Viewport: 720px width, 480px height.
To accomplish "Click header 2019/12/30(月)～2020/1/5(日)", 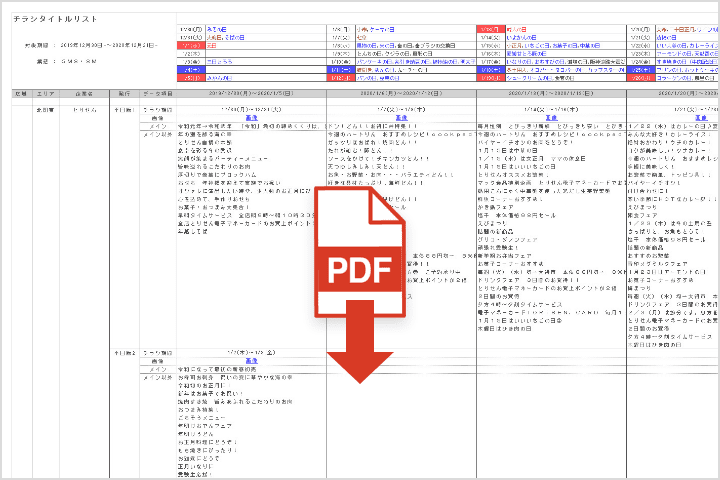I will pos(251,93).
